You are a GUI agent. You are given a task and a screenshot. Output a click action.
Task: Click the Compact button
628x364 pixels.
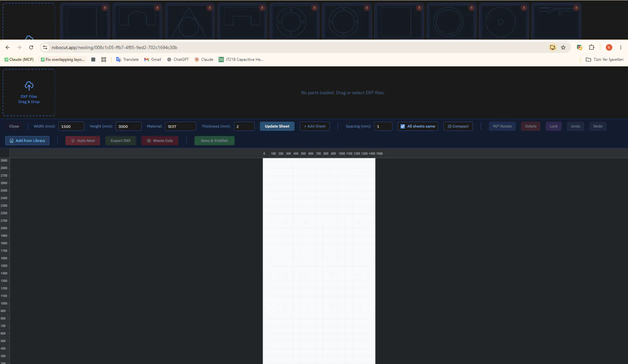[x=458, y=126]
